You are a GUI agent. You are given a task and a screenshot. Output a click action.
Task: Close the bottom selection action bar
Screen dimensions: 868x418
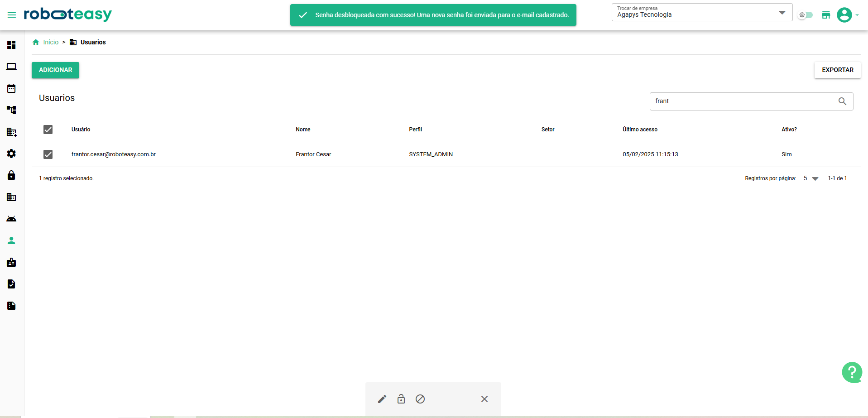484,399
